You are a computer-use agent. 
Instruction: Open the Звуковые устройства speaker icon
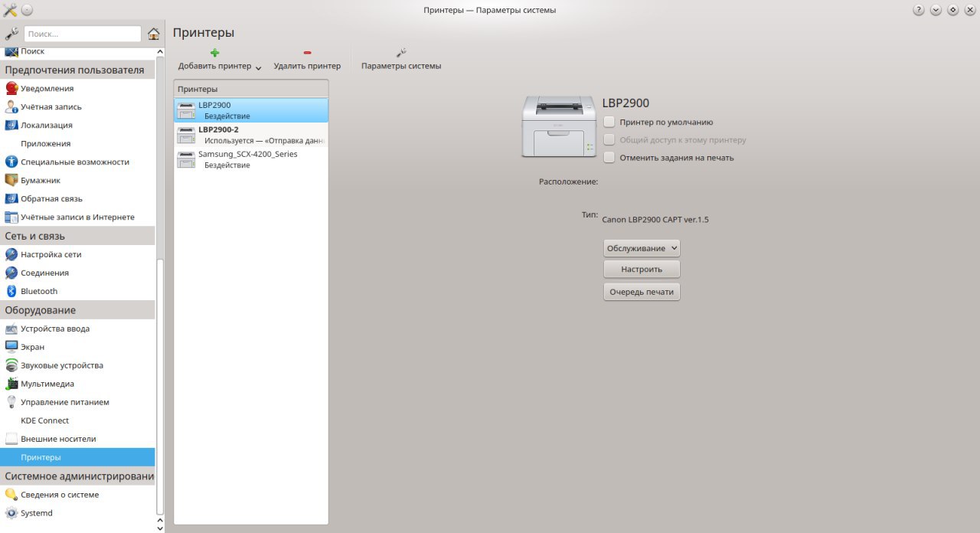(x=11, y=365)
